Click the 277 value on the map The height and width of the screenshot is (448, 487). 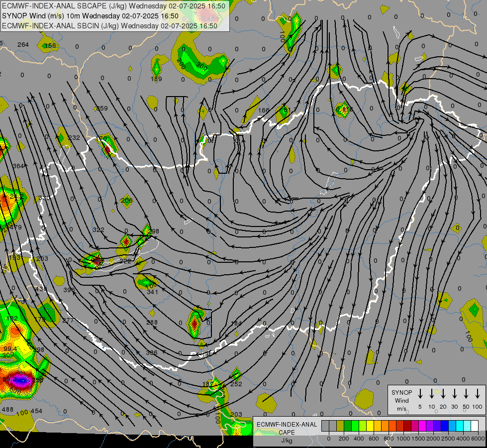coord(68,320)
